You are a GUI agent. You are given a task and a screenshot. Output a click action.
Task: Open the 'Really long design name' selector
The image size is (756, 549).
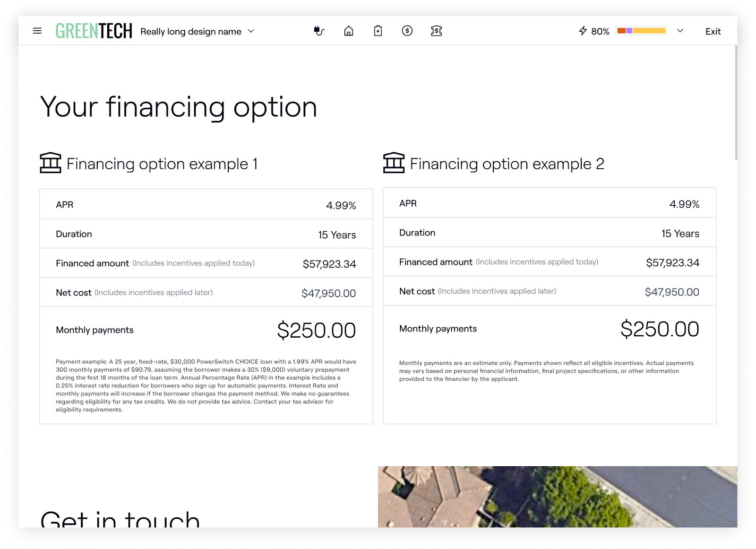[x=191, y=32]
